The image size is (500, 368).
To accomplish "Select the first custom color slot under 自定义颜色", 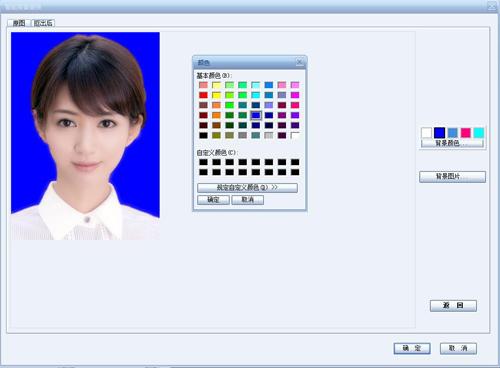I will pyautogui.click(x=203, y=162).
